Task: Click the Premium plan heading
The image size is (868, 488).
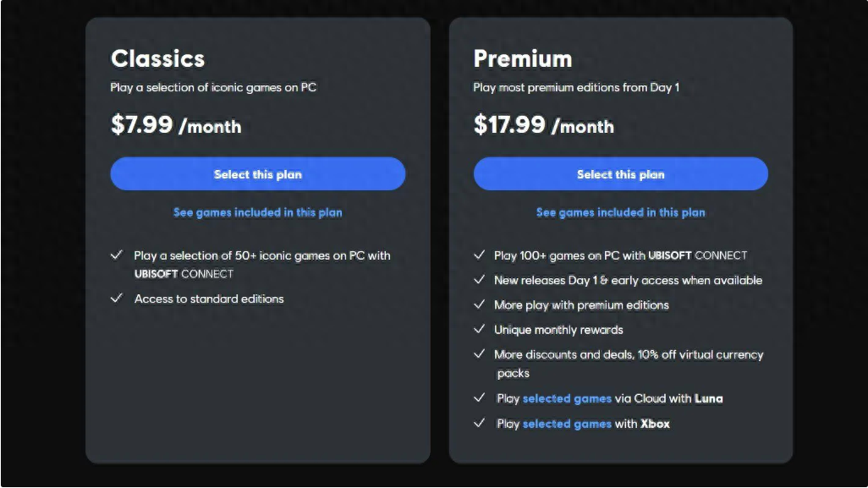Action: (x=523, y=58)
